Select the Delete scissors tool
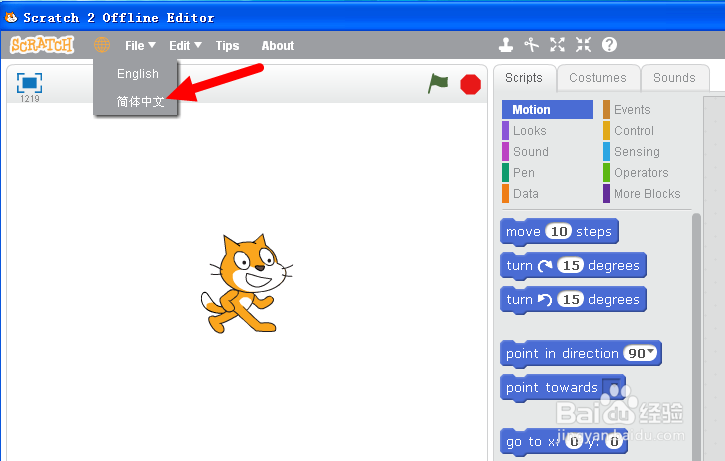725x461 pixels. pos(531,45)
